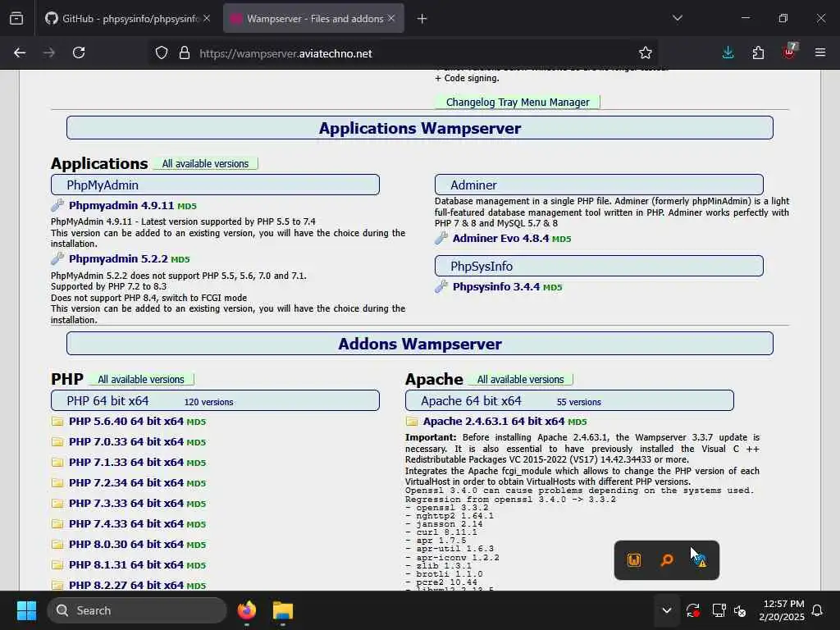Download PHP 8.0.30 64 bit x64
Screen dimensions: 840x630
click(126, 544)
